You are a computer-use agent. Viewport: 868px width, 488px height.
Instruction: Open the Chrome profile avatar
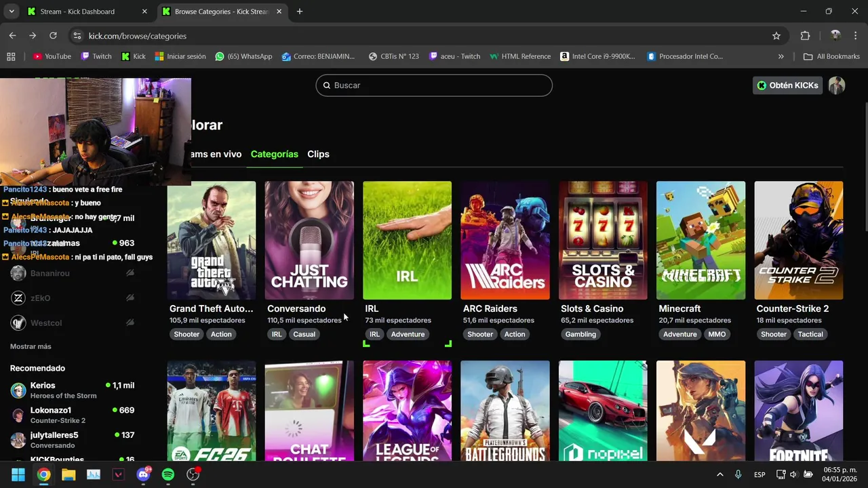tap(835, 36)
